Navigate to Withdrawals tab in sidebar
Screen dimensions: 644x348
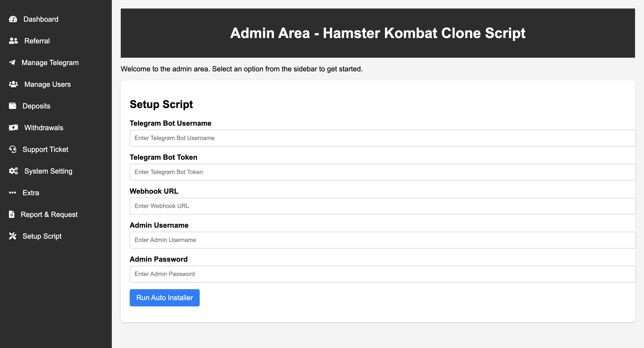click(44, 128)
